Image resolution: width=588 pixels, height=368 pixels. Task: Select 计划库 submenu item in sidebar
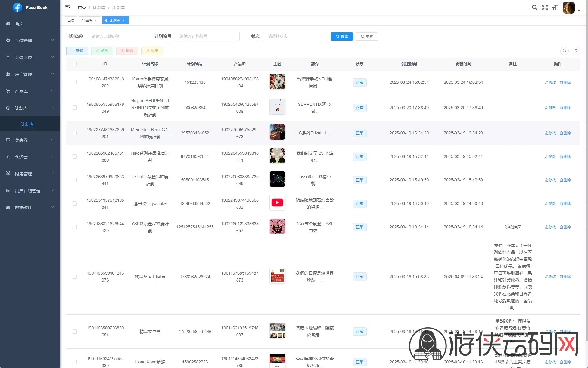coord(27,124)
